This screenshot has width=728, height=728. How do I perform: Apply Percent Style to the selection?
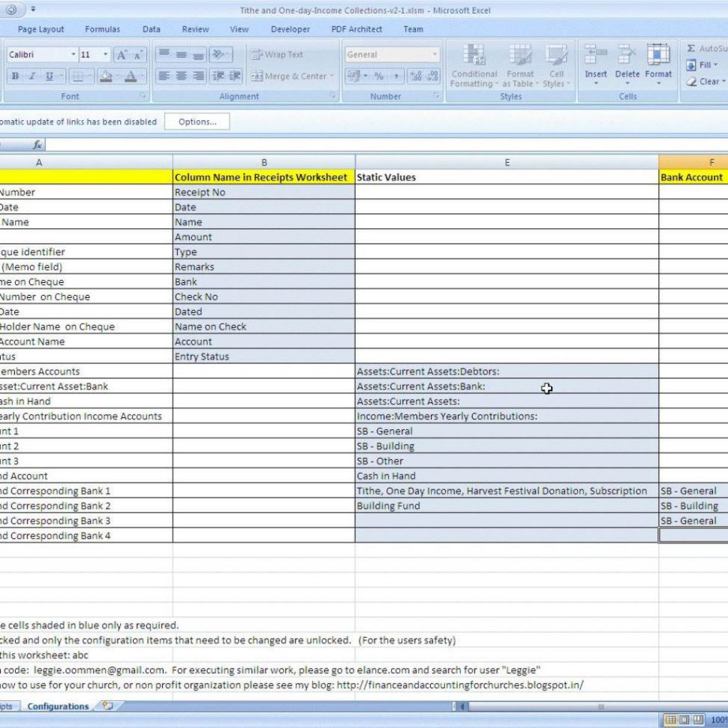(380, 76)
